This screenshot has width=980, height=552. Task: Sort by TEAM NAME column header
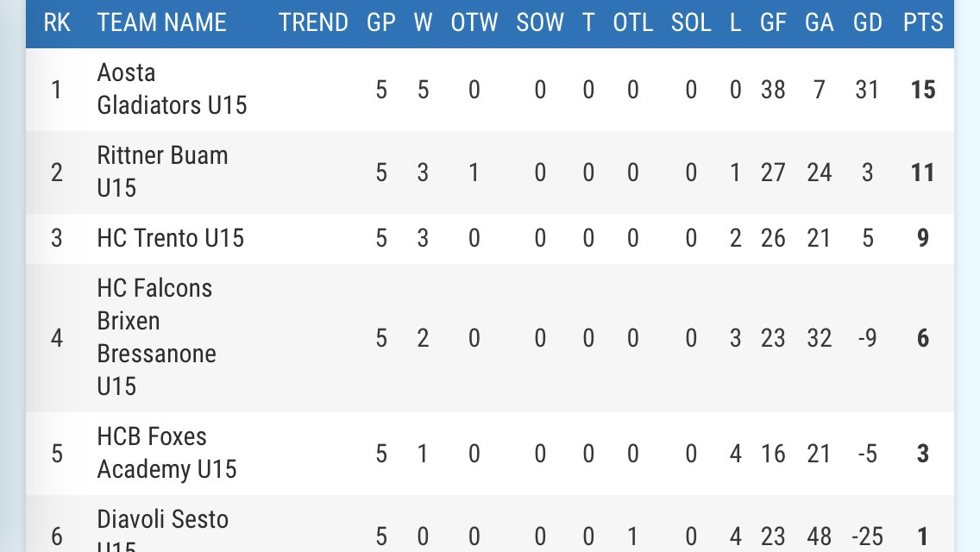click(x=162, y=22)
